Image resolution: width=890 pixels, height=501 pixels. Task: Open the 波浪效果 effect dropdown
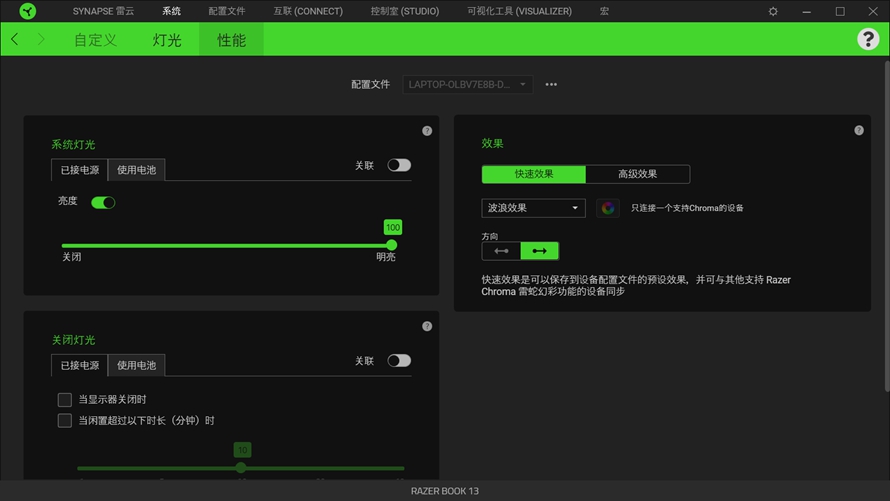tap(534, 208)
